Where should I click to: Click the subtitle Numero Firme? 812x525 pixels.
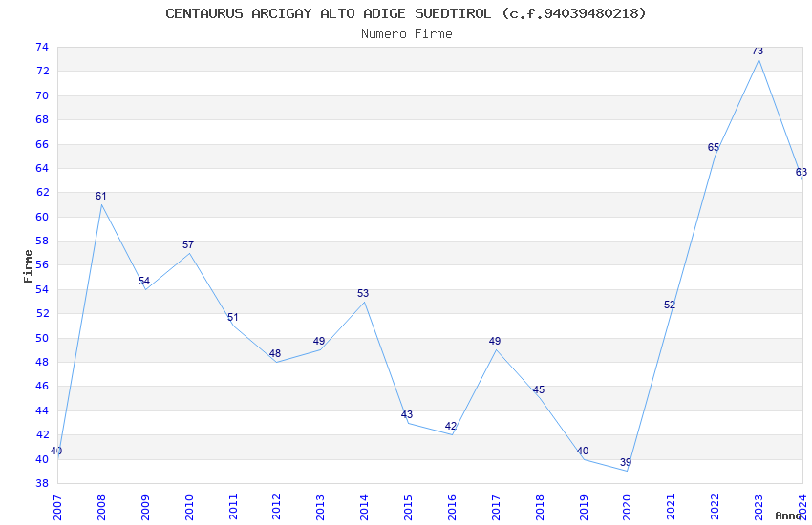[407, 34]
